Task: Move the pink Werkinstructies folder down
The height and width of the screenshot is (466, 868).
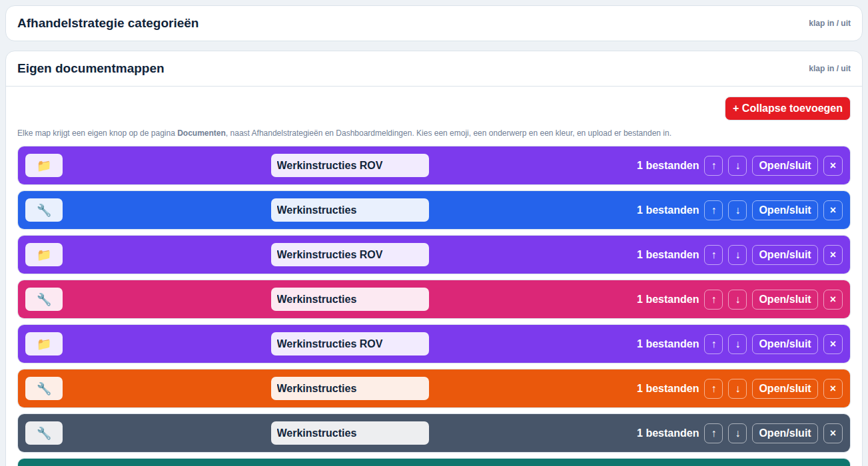Action: point(737,300)
